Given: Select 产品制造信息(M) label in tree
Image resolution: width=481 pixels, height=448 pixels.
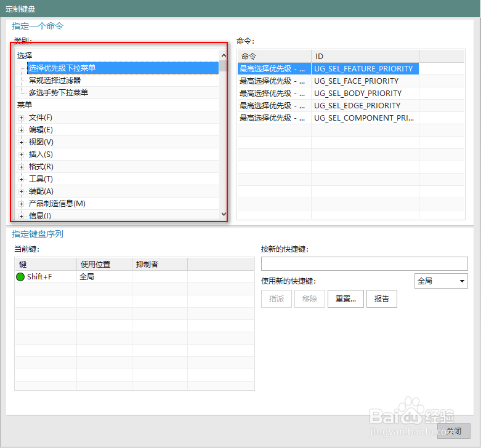Looking at the screenshot, I should 57,204.
